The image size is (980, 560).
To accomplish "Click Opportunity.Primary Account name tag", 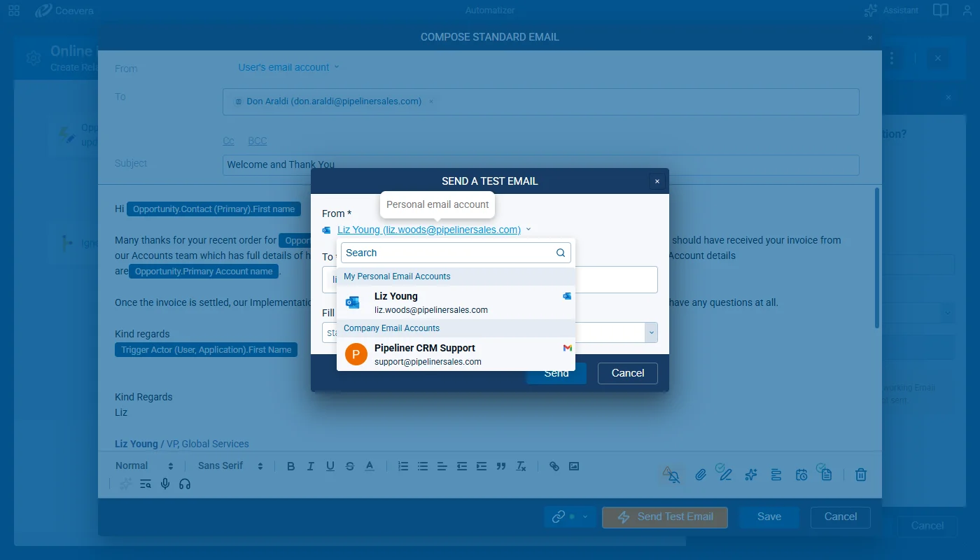I will (x=204, y=271).
